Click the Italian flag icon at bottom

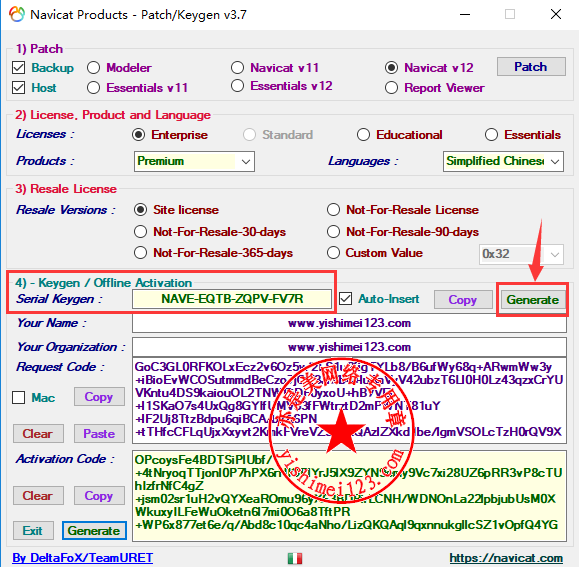[x=295, y=558]
